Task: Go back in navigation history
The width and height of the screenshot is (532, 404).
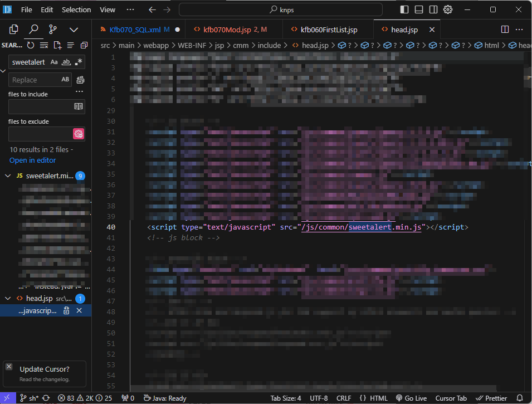Action: coord(152,10)
